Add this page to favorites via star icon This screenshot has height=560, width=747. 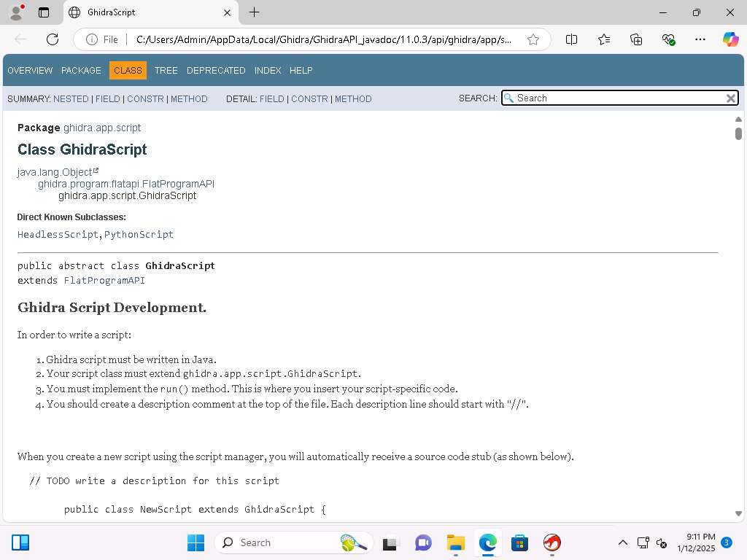point(533,39)
